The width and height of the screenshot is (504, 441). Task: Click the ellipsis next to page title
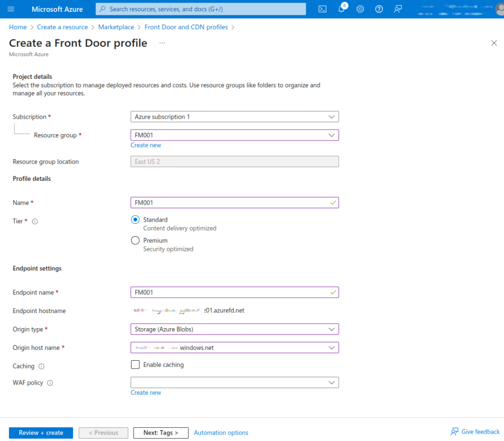pyautogui.click(x=162, y=43)
